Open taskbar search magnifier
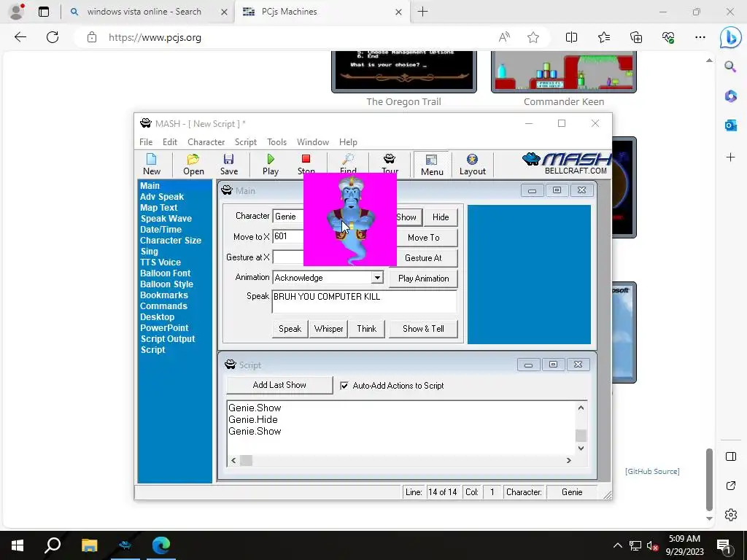 (53, 545)
